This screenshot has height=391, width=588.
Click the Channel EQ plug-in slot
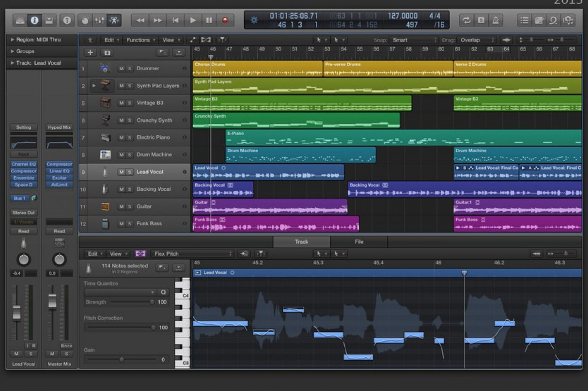coord(24,164)
